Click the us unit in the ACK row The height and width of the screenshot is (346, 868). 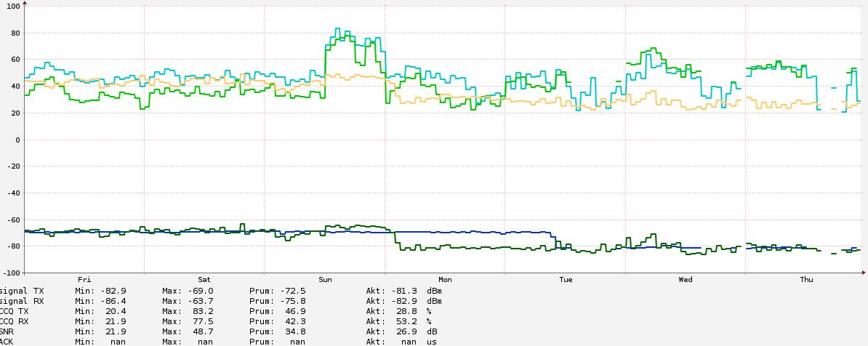pos(432,342)
